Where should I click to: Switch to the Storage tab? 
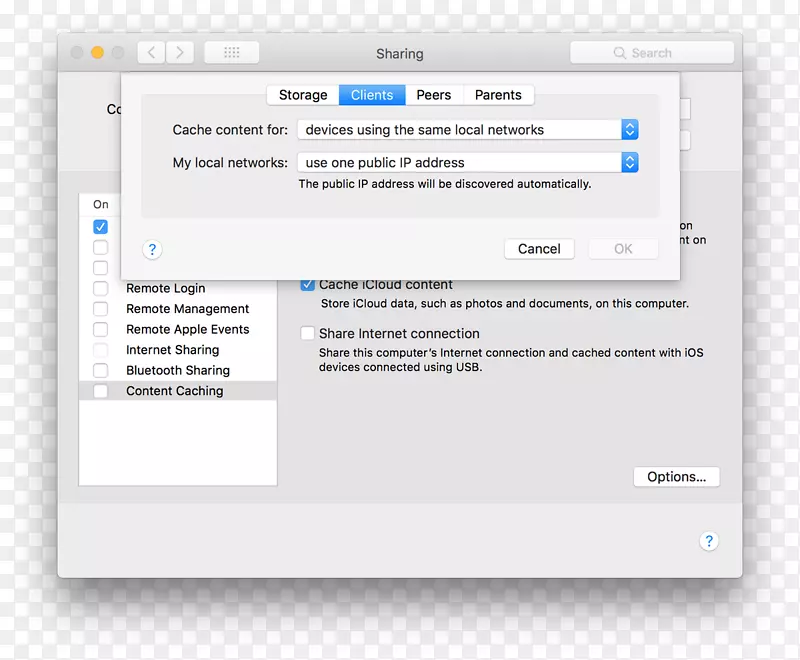pos(303,95)
